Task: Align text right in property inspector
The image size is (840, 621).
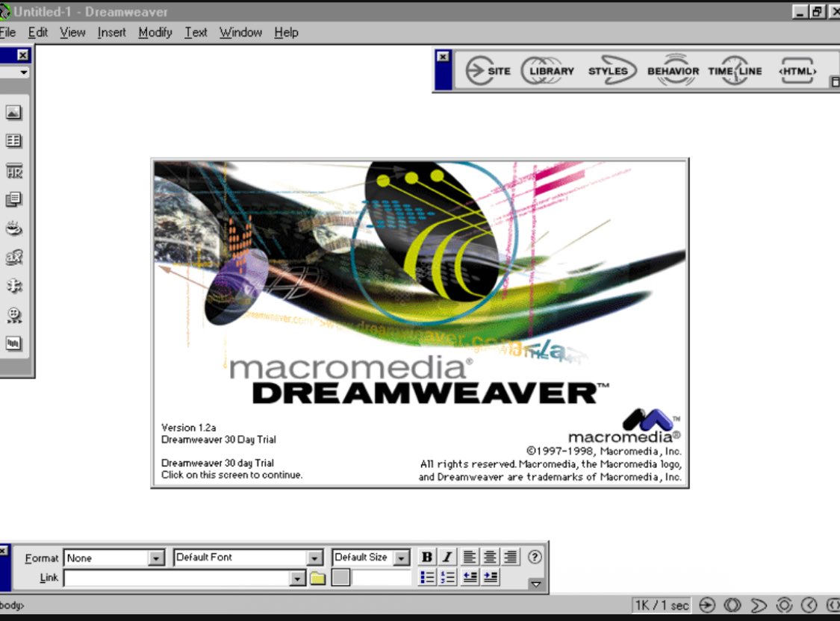Action: [x=511, y=557]
